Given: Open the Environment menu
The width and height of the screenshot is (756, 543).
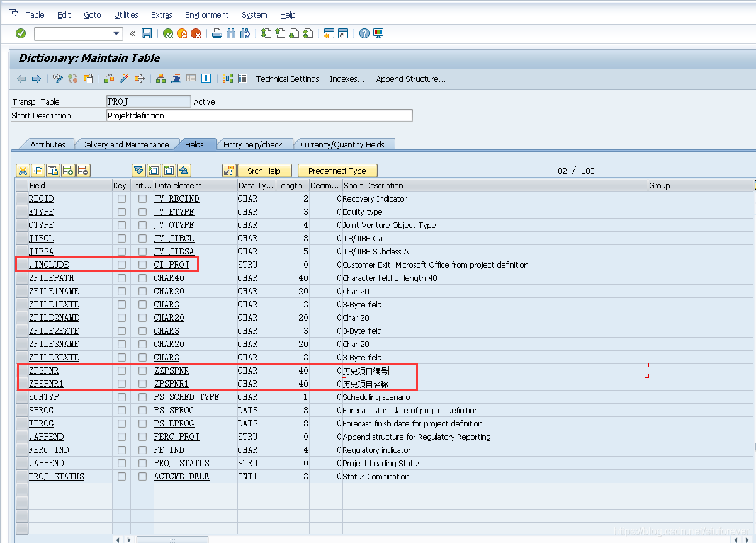Looking at the screenshot, I should click(206, 14).
